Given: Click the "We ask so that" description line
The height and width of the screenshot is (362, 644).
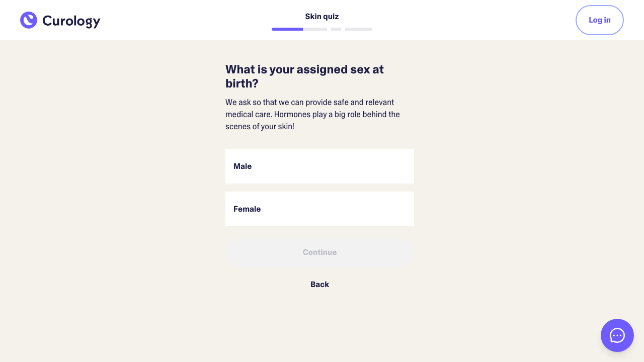Looking at the screenshot, I should (x=309, y=102).
